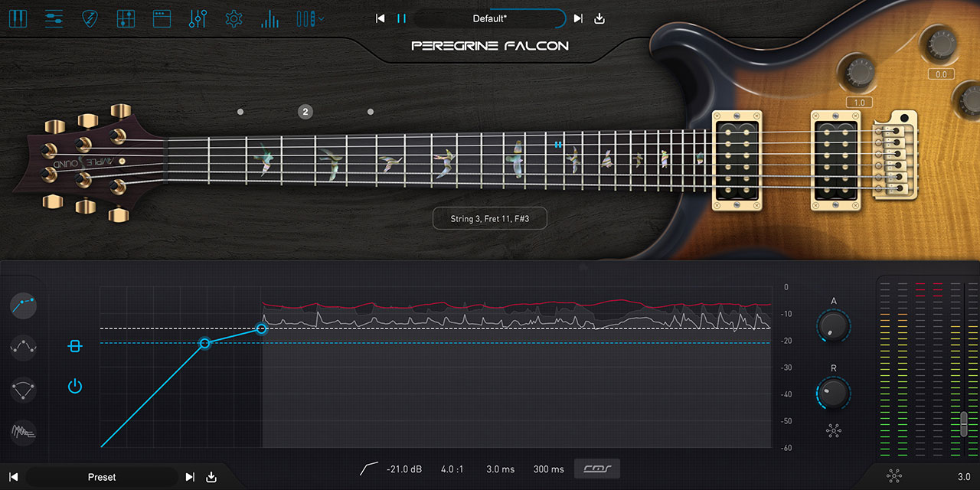Viewport: 980px width, 490px height.
Task: Click the pause button in the top bar
Action: point(401,18)
